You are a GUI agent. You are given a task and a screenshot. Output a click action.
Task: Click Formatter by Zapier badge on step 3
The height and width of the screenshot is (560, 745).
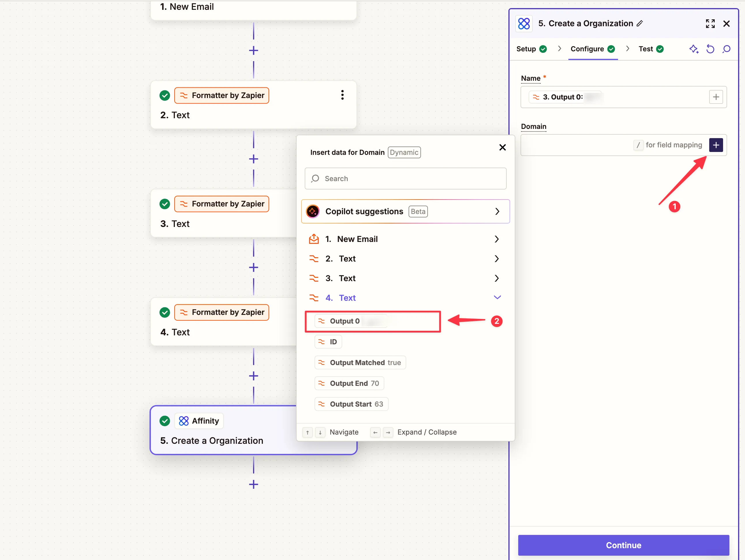click(222, 204)
